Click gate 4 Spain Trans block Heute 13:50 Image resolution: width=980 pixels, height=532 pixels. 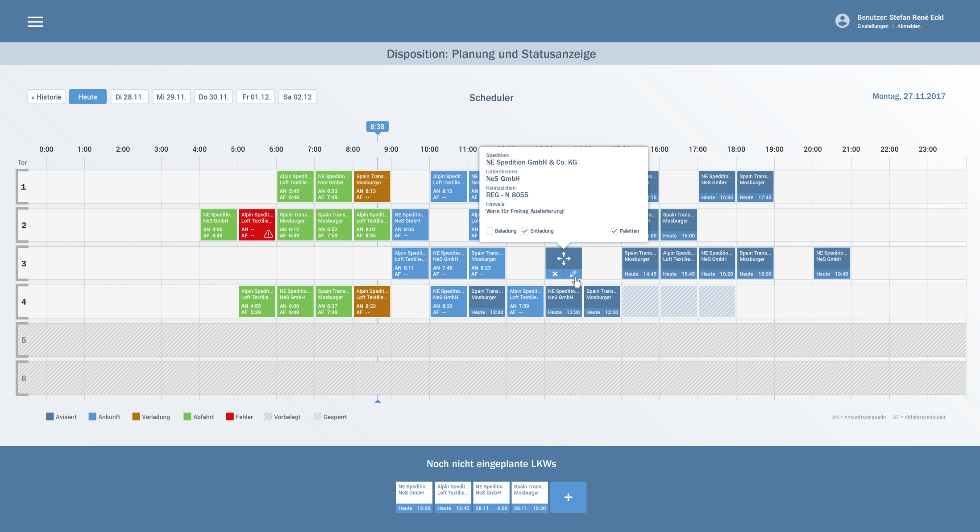pyautogui.click(x=602, y=302)
